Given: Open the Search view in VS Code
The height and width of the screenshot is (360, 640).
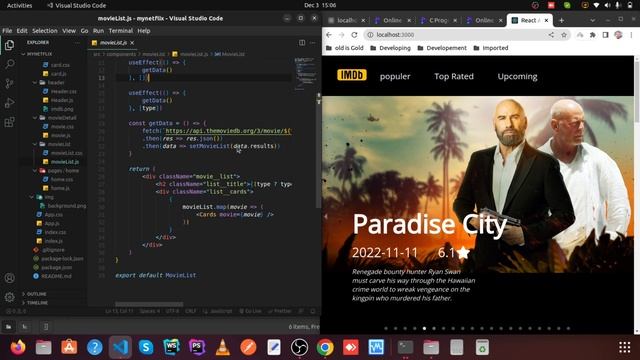Looking at the screenshot, I should [9, 64].
